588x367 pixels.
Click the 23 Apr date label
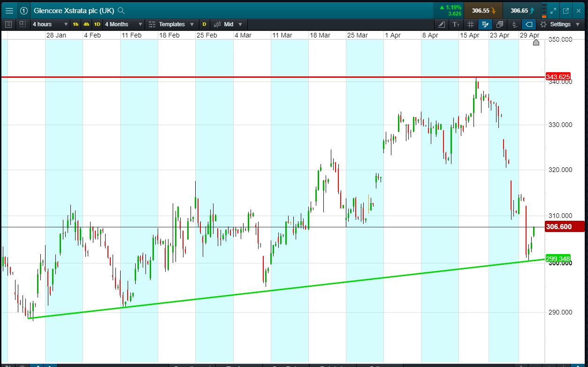(x=499, y=35)
